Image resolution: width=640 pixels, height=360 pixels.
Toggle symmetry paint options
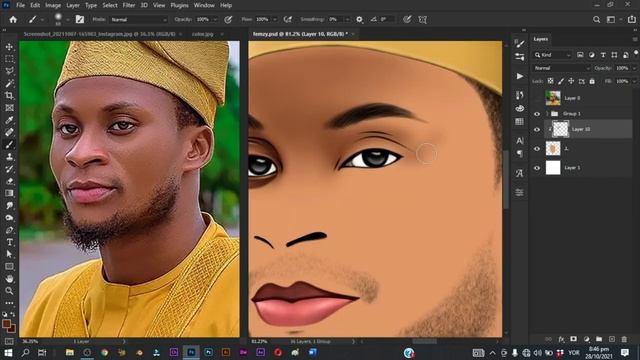[x=422, y=19]
